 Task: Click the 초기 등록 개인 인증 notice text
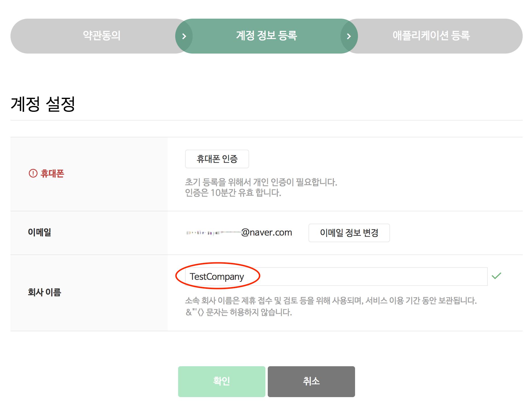click(x=261, y=182)
